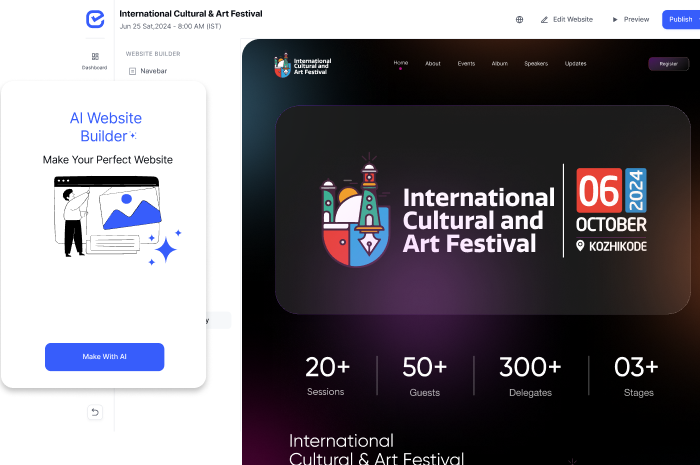Click the '20+' Sessions statistic
The image size is (700, 465).
coord(327,376)
